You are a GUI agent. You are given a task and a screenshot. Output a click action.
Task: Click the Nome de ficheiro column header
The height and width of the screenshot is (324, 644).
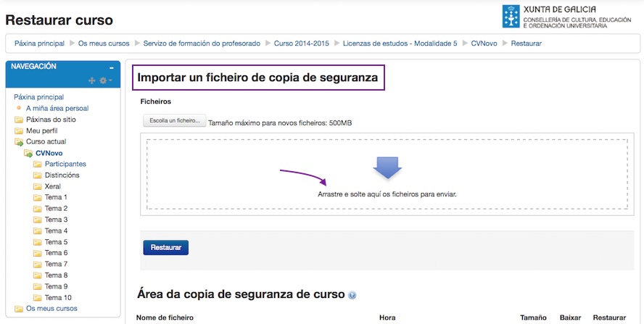coord(165,317)
